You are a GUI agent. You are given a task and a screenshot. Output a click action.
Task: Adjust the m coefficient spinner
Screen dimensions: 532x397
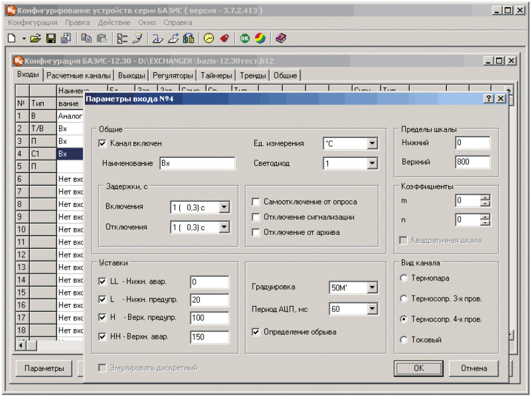pyautogui.click(x=485, y=200)
